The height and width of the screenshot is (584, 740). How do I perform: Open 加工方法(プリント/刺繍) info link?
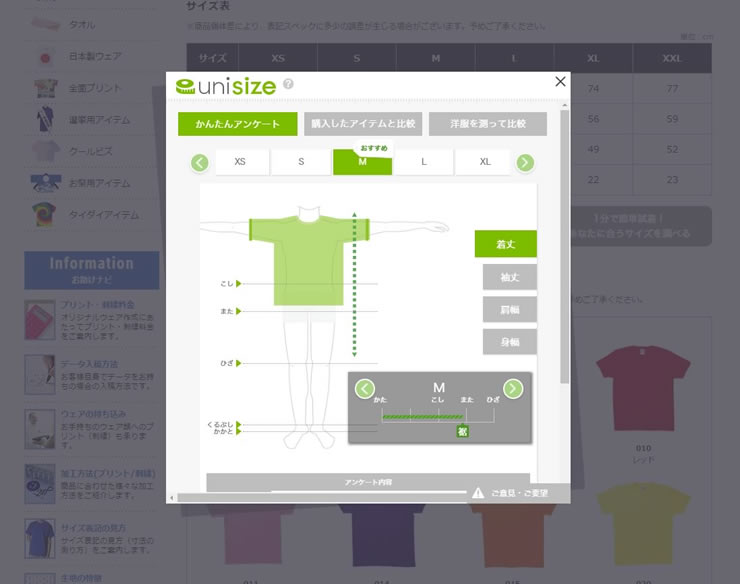(x=108, y=474)
